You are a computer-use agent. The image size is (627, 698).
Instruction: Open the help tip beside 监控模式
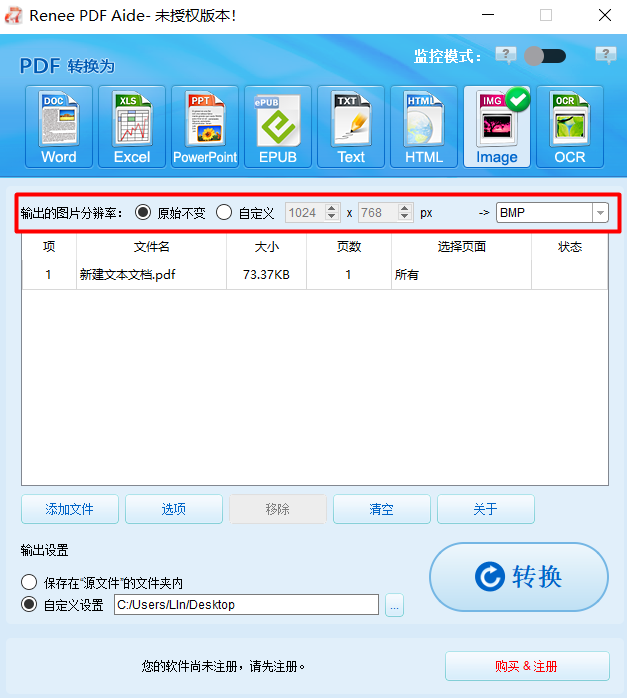click(x=506, y=56)
